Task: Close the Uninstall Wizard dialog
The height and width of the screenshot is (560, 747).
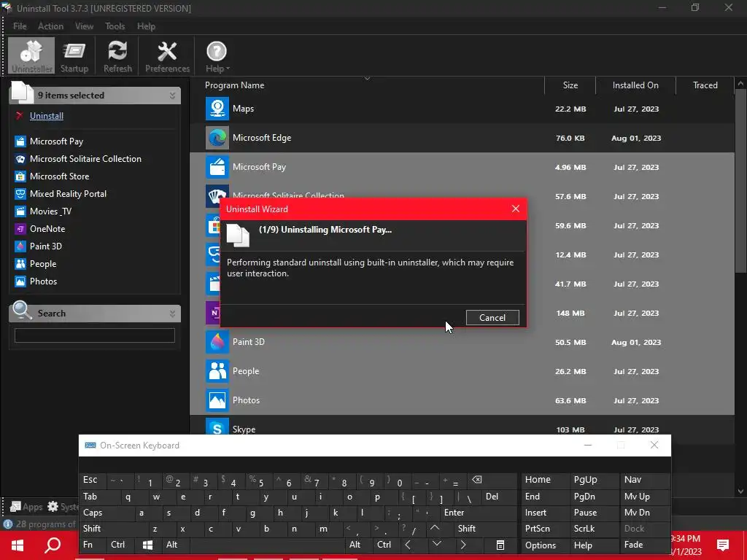Action: point(516,209)
